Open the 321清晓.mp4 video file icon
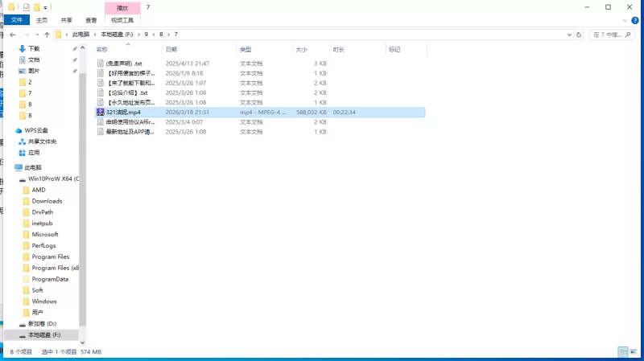 point(101,113)
